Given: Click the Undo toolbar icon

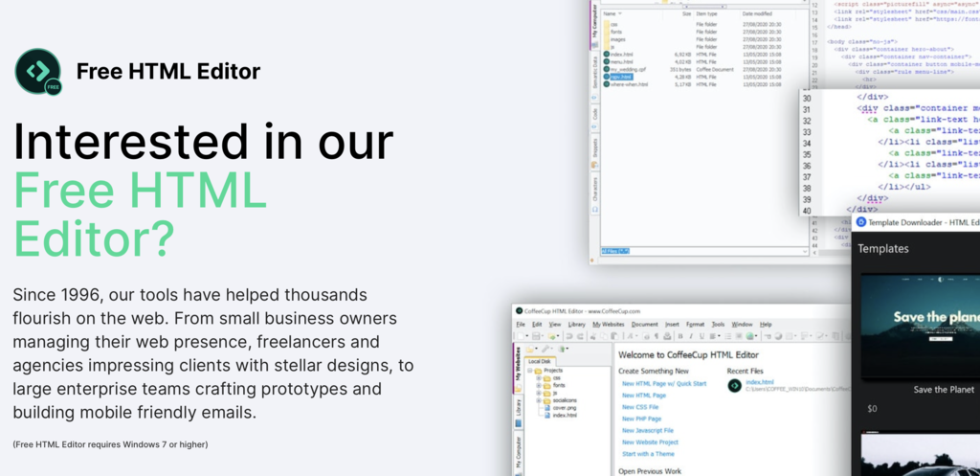Looking at the screenshot, I should [x=569, y=336].
